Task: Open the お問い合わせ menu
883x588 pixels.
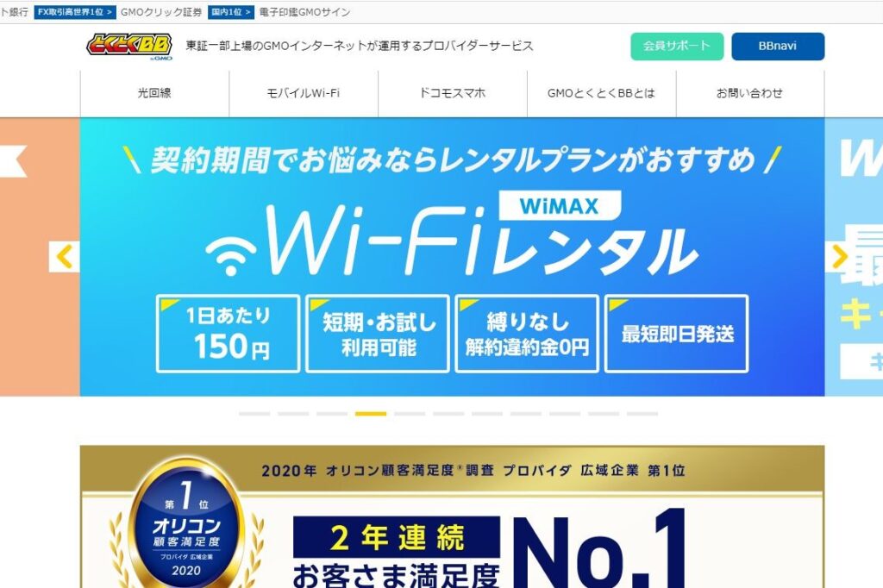Action: 750,93
